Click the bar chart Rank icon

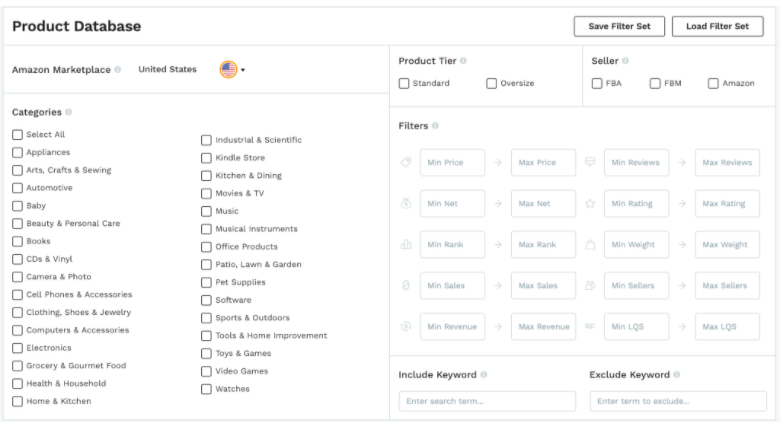406,244
